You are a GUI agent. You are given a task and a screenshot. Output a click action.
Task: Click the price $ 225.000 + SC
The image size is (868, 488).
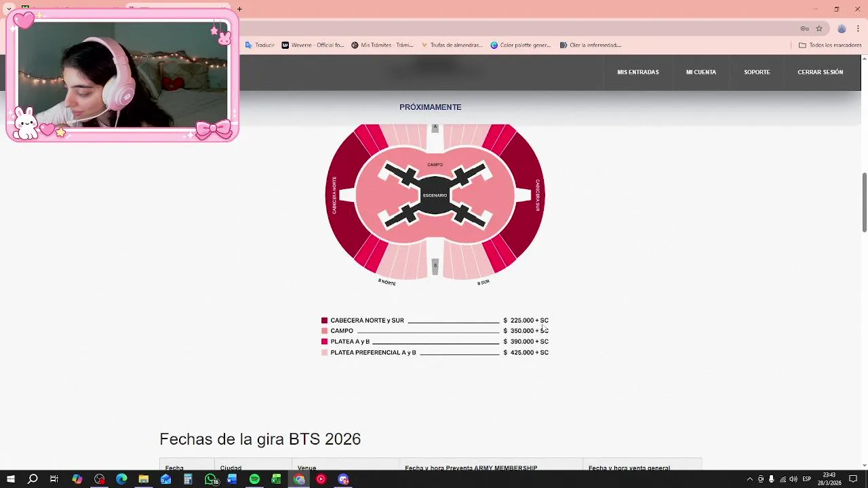pyautogui.click(x=526, y=321)
